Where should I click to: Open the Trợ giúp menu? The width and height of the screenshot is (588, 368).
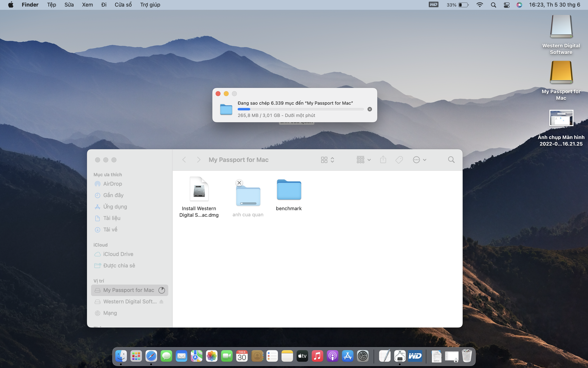pyautogui.click(x=150, y=5)
